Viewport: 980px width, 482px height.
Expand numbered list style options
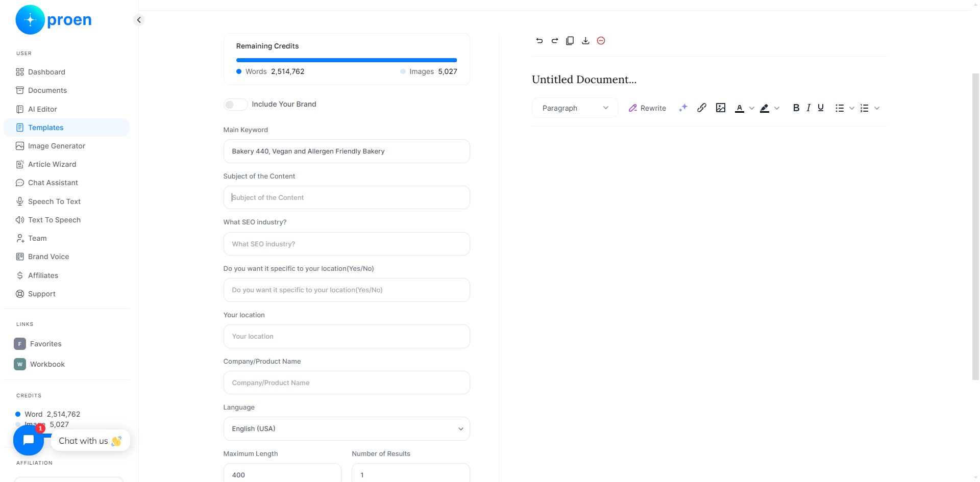[x=877, y=108]
